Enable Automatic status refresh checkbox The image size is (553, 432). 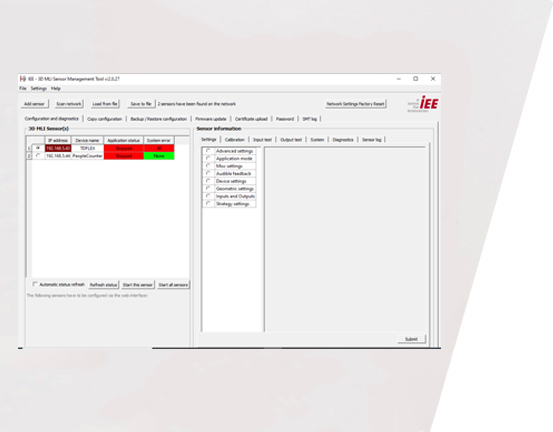(x=35, y=284)
